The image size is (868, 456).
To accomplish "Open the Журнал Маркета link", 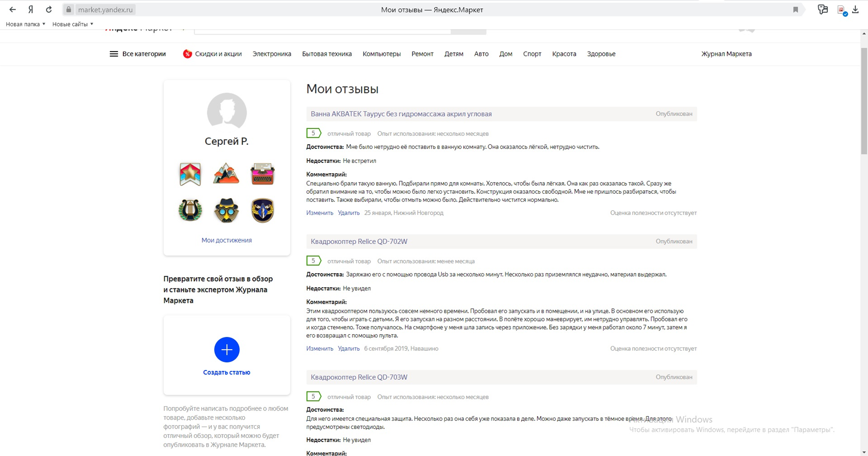I will (x=727, y=54).
